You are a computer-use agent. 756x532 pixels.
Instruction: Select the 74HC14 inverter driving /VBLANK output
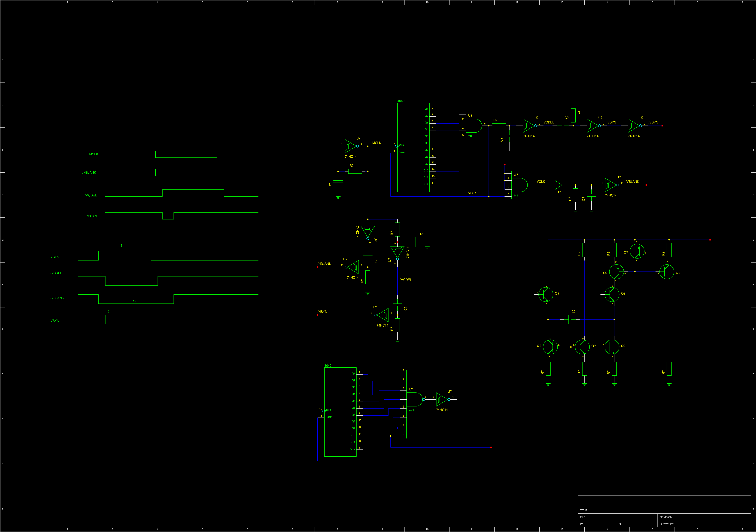[x=612, y=185]
